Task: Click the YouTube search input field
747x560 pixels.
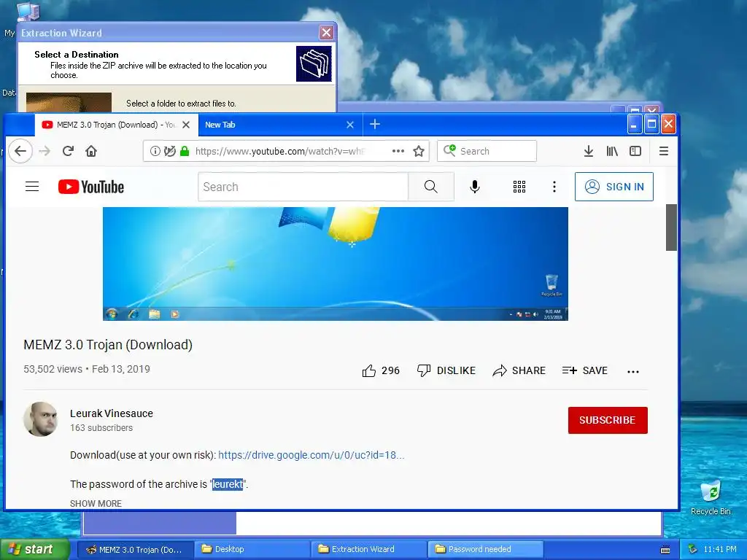Action: pos(303,187)
